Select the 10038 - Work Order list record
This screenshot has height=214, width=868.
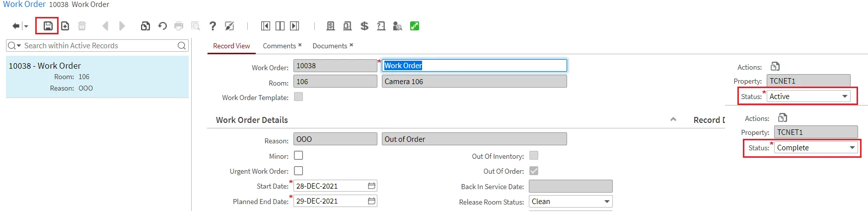(x=97, y=77)
